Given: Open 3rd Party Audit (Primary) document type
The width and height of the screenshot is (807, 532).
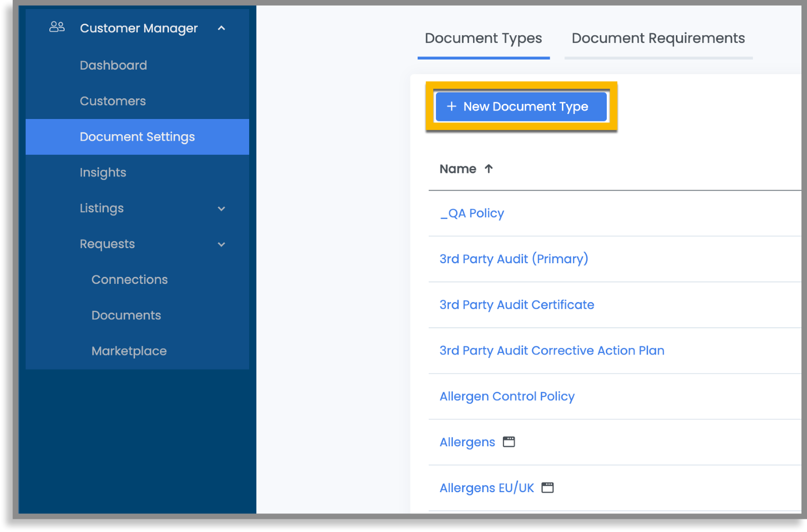Looking at the screenshot, I should click(x=513, y=259).
